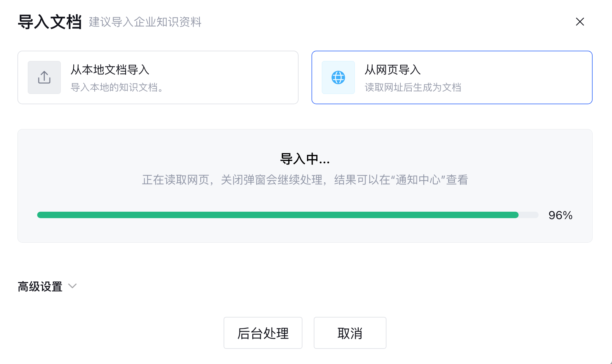Click the 读取网址后生成为文档 description text
This screenshot has width=612, height=364.
pyautogui.click(x=413, y=87)
